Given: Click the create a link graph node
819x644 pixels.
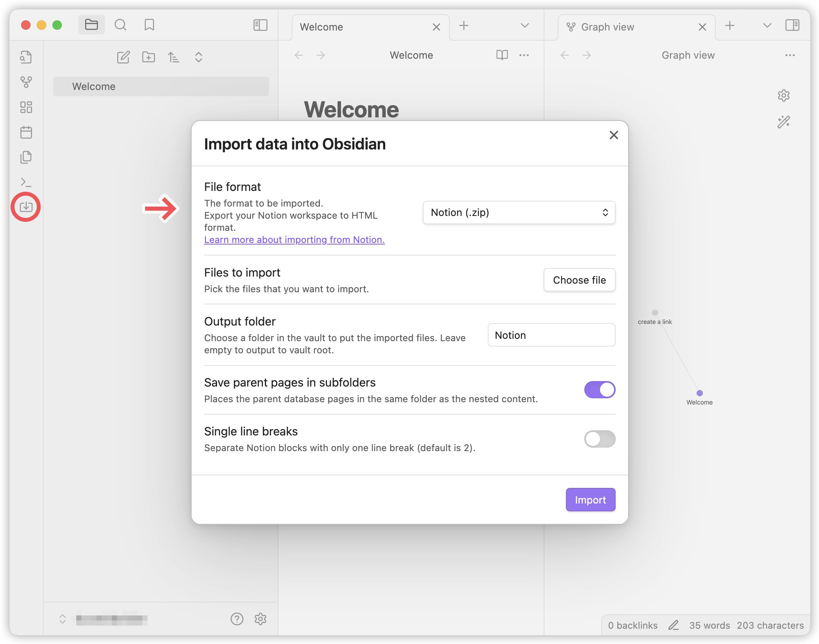Looking at the screenshot, I should [x=655, y=312].
